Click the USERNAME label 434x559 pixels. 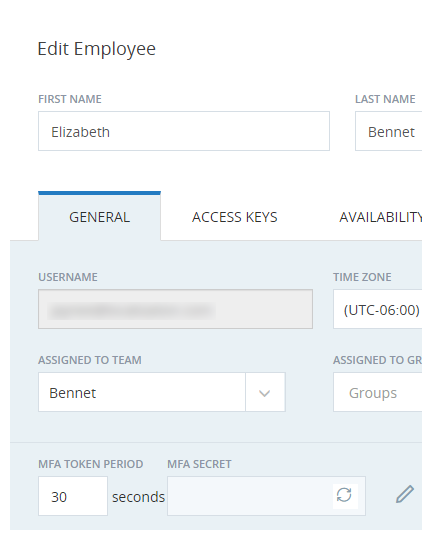pyautogui.click(x=68, y=277)
